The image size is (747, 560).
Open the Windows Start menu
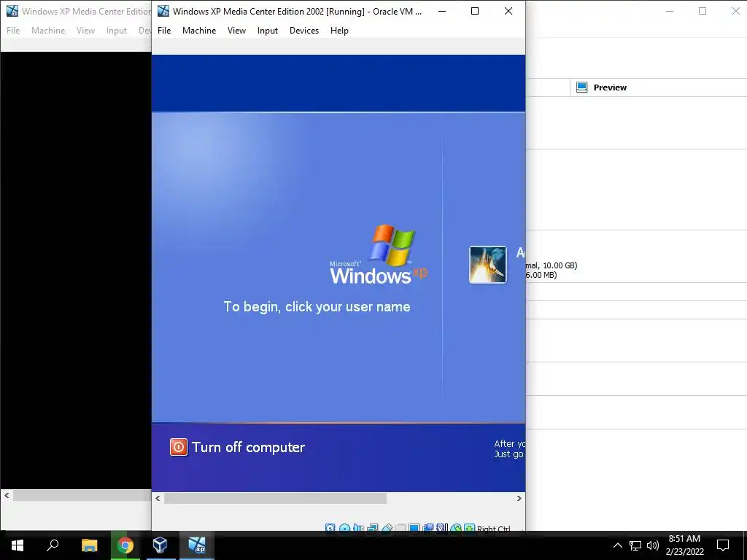(x=18, y=545)
